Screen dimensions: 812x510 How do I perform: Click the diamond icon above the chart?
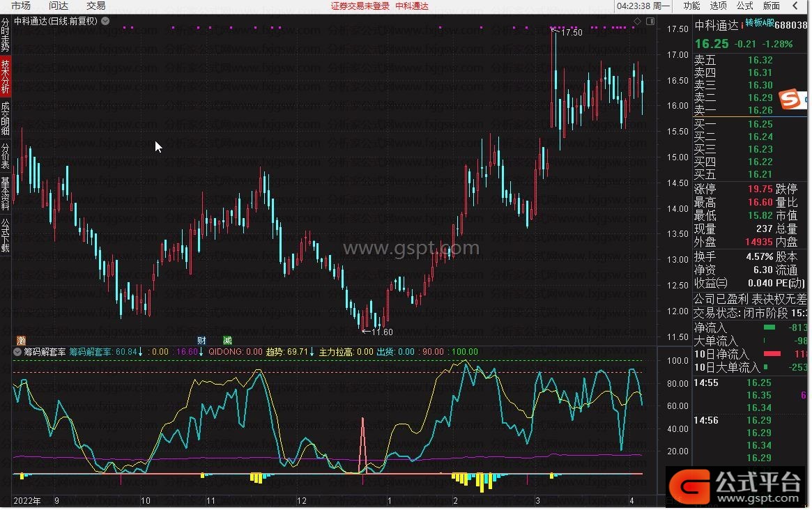pyautogui.click(x=638, y=21)
